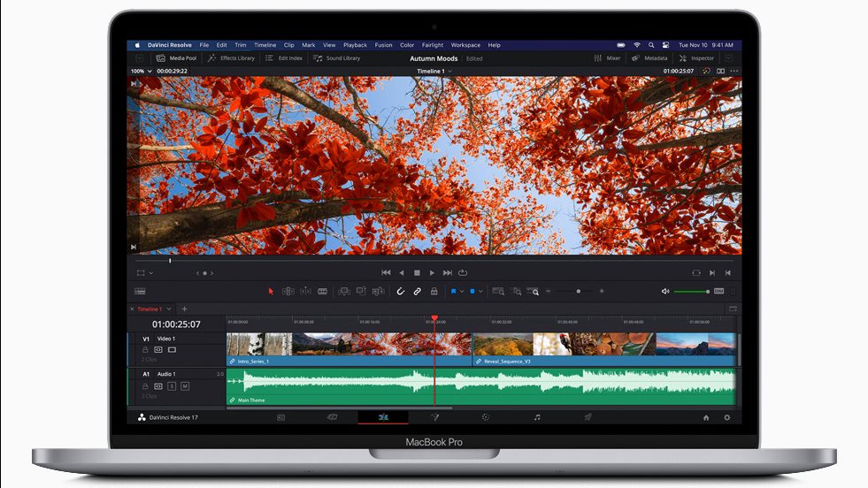Mute the Audio 1 track
This screenshot has height=488, width=868.
(x=185, y=386)
